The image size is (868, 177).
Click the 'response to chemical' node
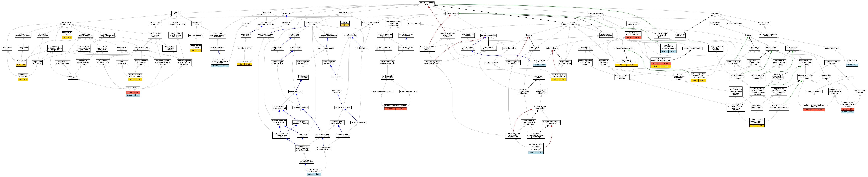[67, 23]
